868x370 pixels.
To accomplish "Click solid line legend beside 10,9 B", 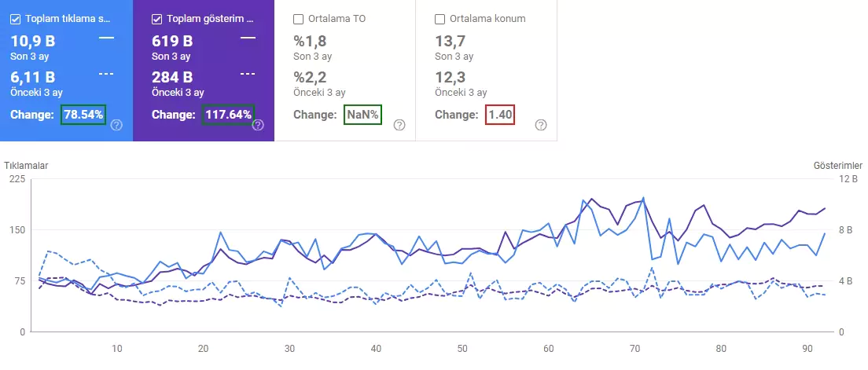I will (106, 38).
